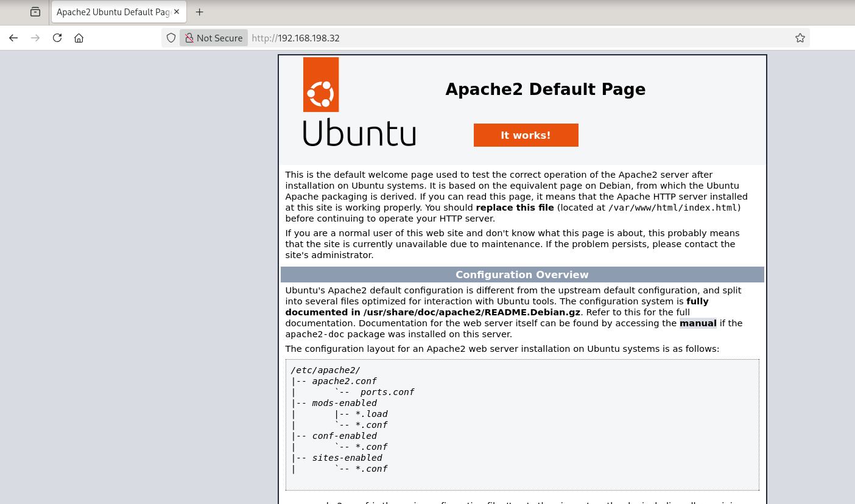855x504 pixels.
Task: Click the orange It works! banner
Action: (526, 135)
